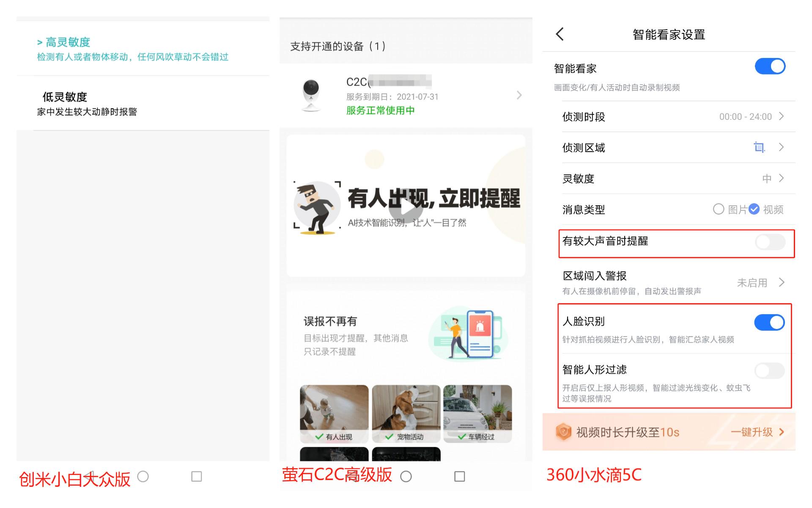
Task: Click the 中 sensitivity value
Action: click(x=767, y=179)
